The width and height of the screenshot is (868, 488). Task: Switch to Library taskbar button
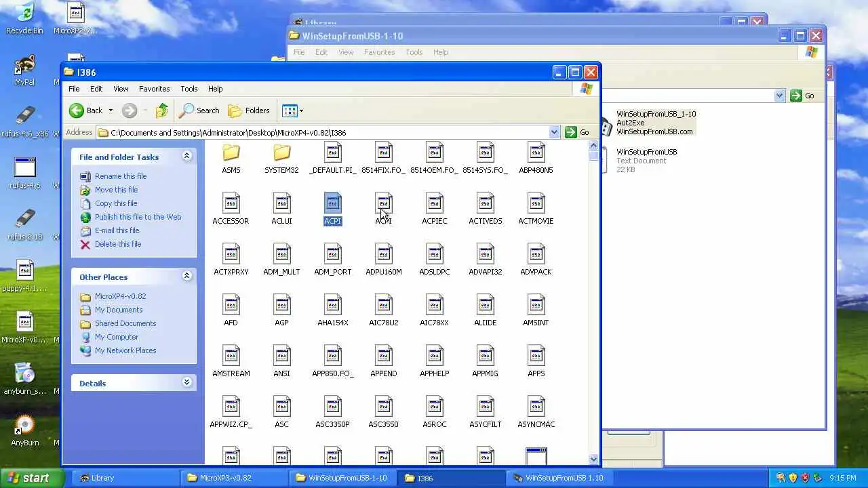(x=125, y=478)
